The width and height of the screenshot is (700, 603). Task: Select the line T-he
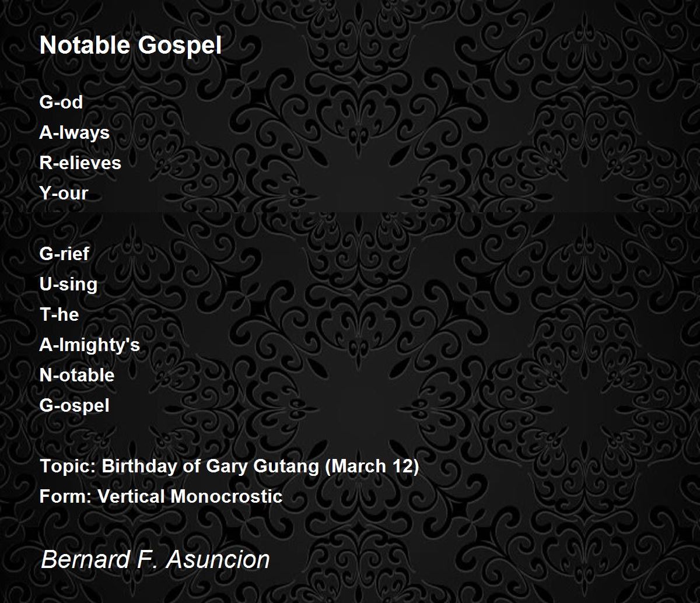(x=59, y=314)
